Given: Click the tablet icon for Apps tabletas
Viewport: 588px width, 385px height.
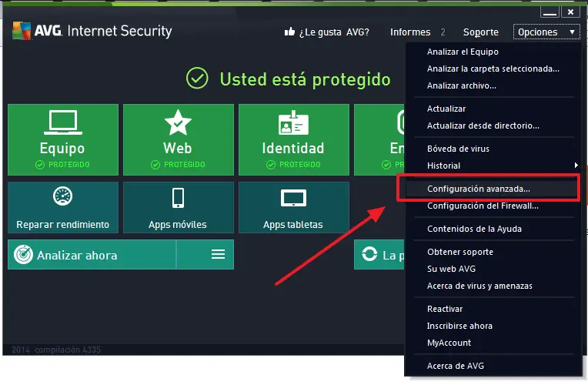Looking at the screenshot, I should [x=293, y=198].
